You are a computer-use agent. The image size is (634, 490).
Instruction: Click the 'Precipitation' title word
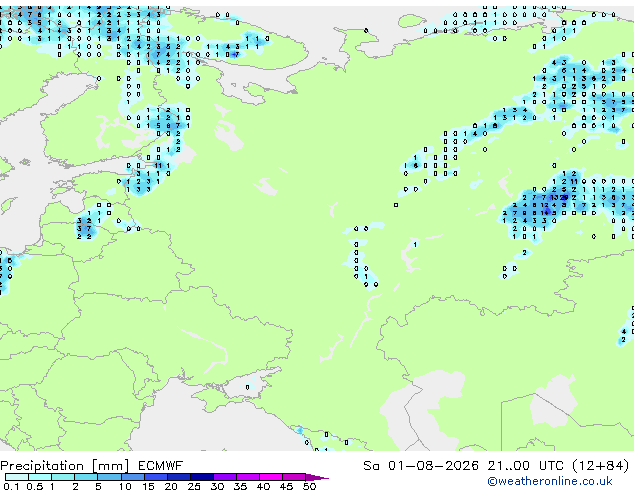click(42, 466)
